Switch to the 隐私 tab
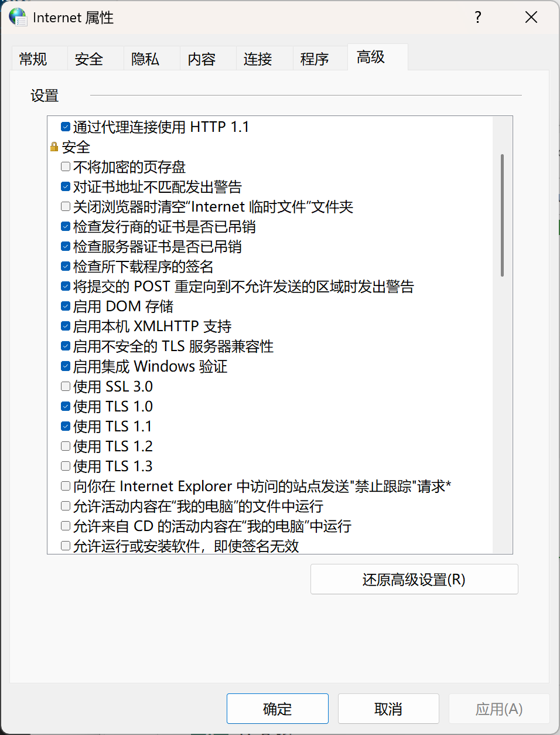Viewport: 560px width, 735px height. (x=145, y=59)
